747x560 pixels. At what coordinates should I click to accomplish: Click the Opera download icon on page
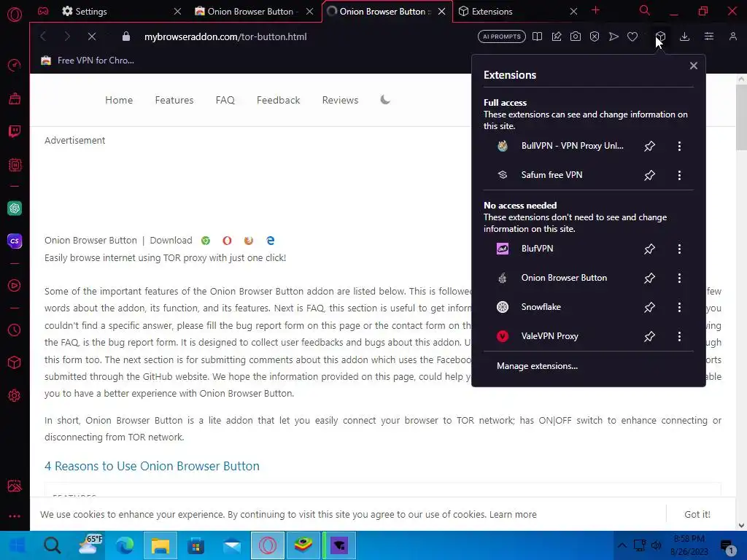coord(228,241)
